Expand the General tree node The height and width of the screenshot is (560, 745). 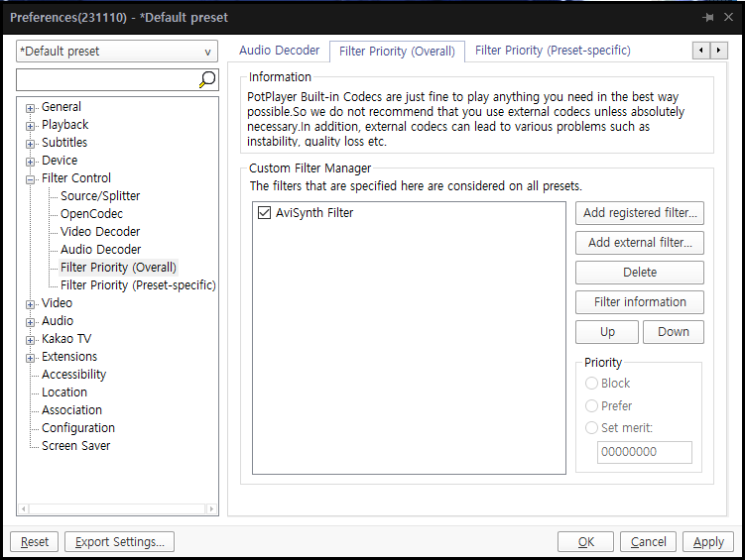pyautogui.click(x=31, y=108)
